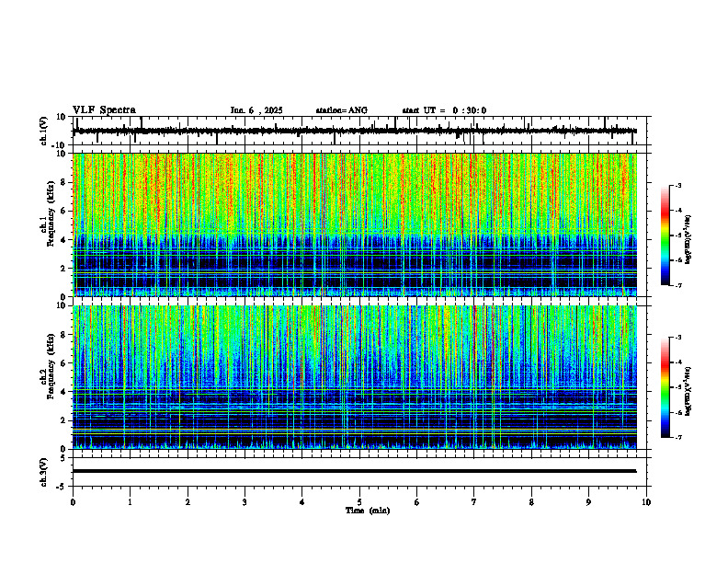
Task: Click time axis tick label "5"
Action: (359, 502)
